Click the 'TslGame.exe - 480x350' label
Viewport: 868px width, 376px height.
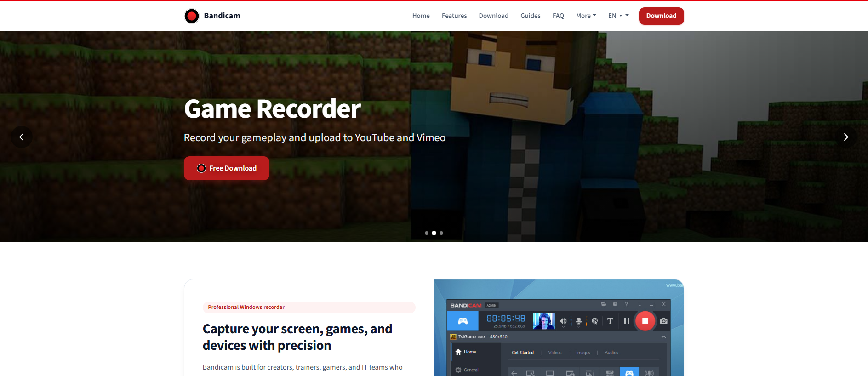483,337
